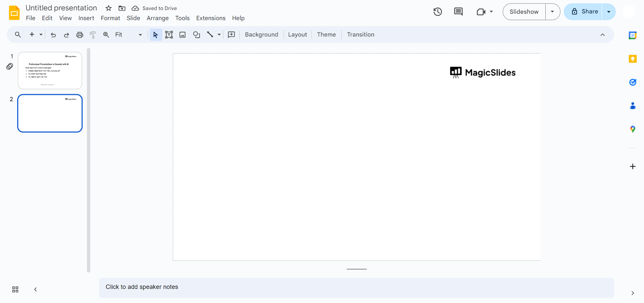The width and height of the screenshot is (644, 303).
Task: Insert a shape
Action: coord(197,35)
